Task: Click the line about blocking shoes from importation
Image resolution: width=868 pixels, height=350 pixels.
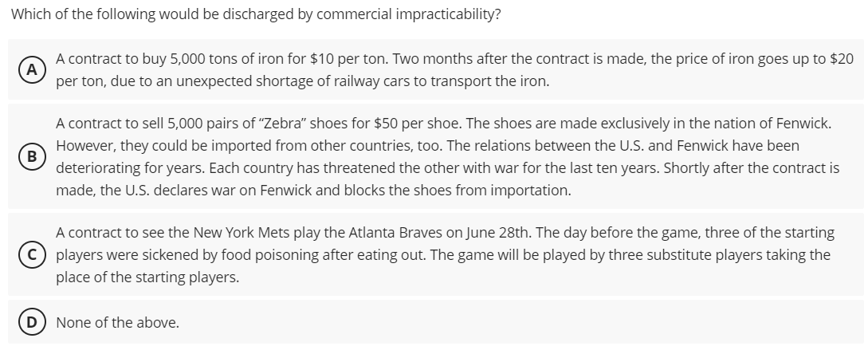Action: point(313,191)
